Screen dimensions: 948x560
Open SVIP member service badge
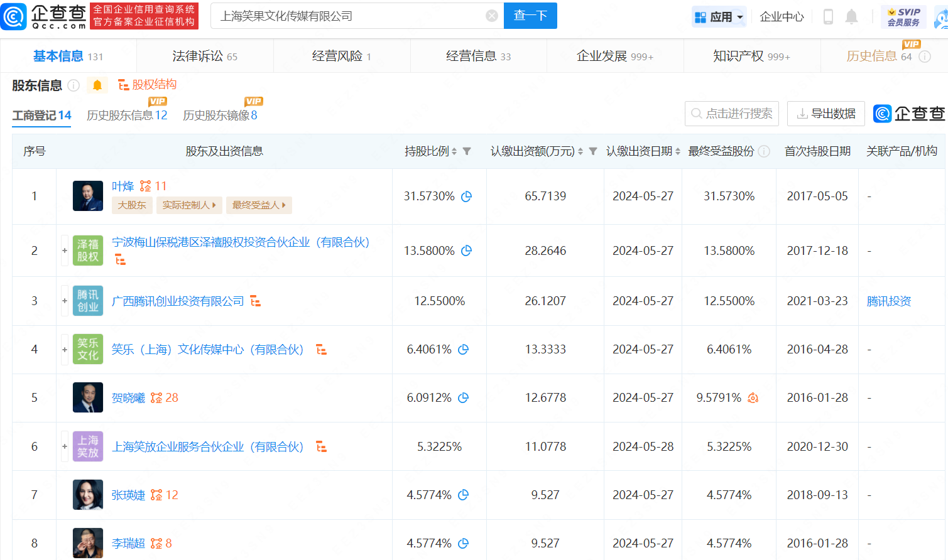click(903, 17)
